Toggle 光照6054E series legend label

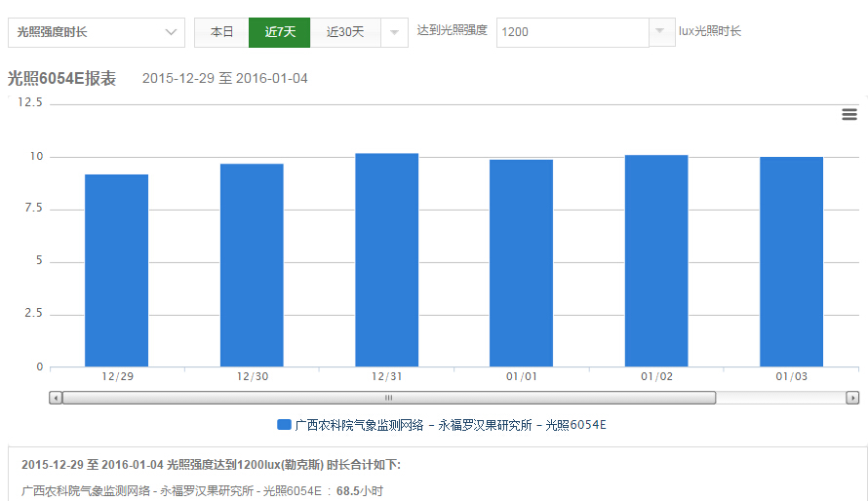451,425
